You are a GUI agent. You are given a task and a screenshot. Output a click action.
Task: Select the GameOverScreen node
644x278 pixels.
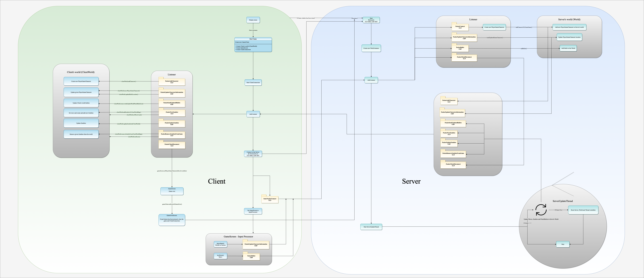172,220
